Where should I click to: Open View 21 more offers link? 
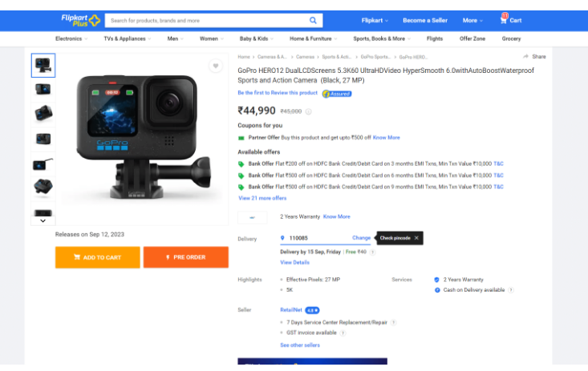[262, 198]
